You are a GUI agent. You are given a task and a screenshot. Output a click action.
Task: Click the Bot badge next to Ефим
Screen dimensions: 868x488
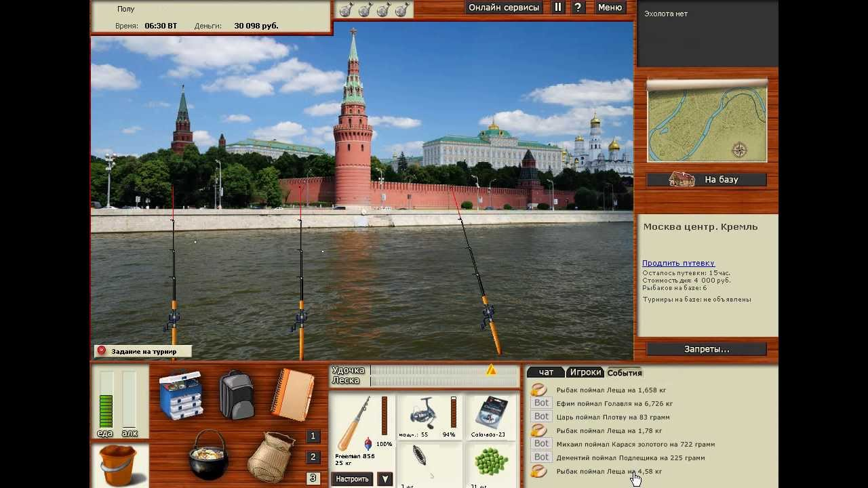541,403
